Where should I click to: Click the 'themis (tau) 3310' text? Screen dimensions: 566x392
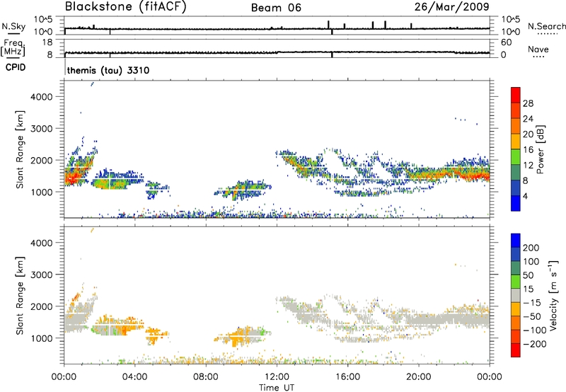pyautogui.click(x=108, y=70)
